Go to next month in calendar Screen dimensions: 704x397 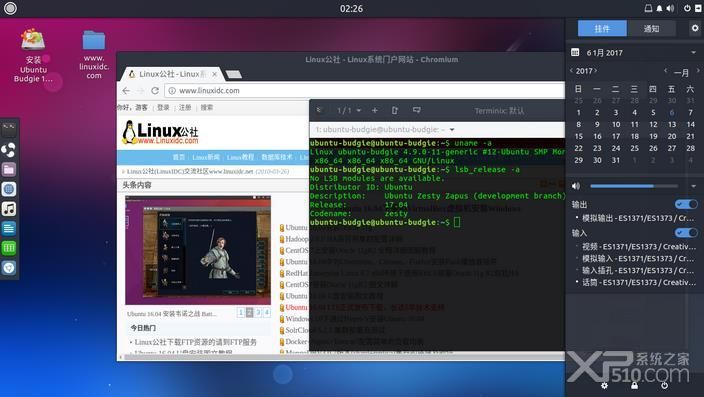click(698, 71)
